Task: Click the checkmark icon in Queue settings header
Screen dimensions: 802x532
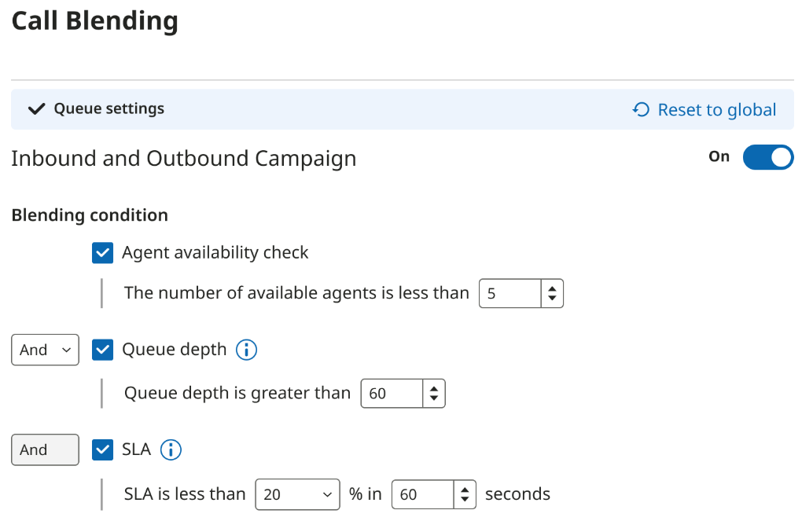Action: click(x=36, y=109)
